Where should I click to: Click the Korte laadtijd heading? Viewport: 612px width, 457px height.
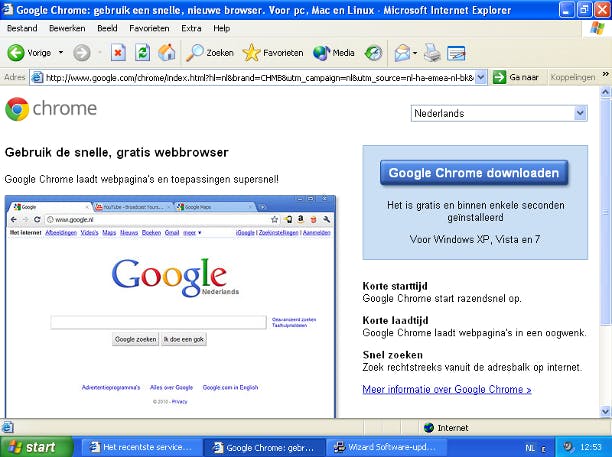click(395, 320)
